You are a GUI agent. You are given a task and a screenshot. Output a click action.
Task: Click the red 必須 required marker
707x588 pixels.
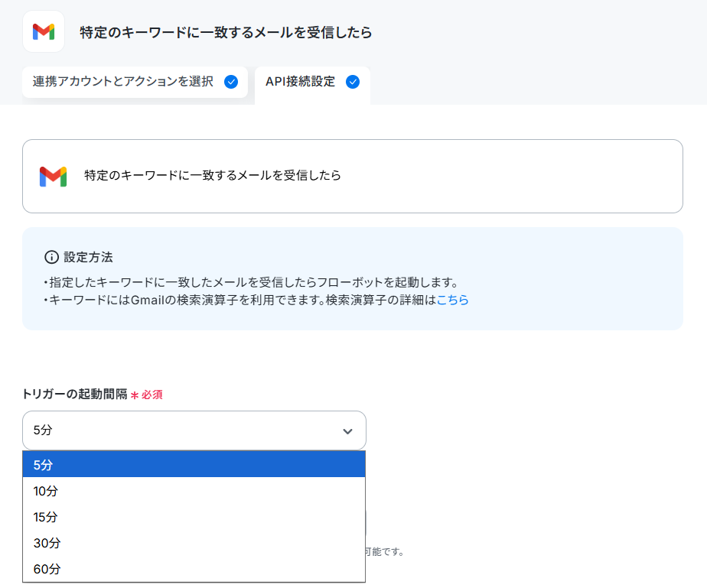tap(147, 395)
